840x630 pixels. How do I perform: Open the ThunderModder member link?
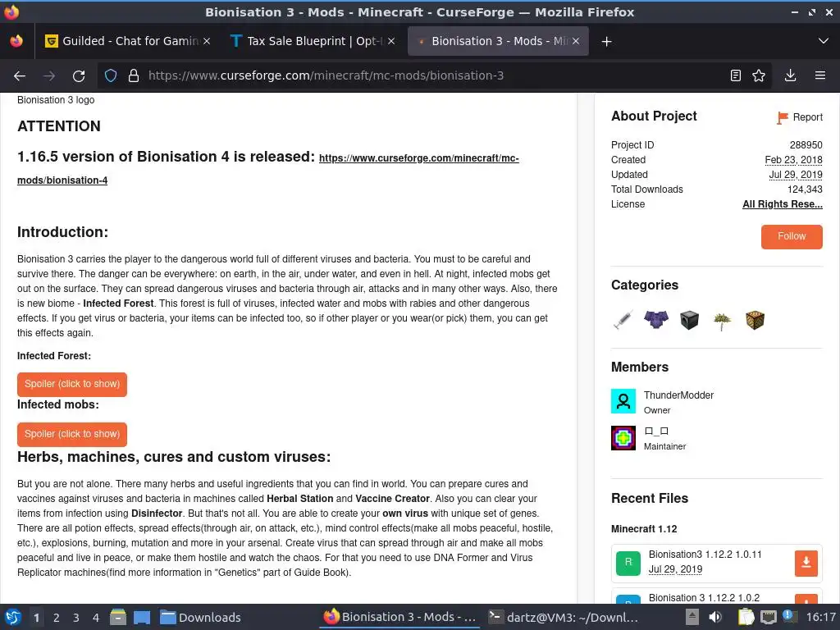(678, 395)
